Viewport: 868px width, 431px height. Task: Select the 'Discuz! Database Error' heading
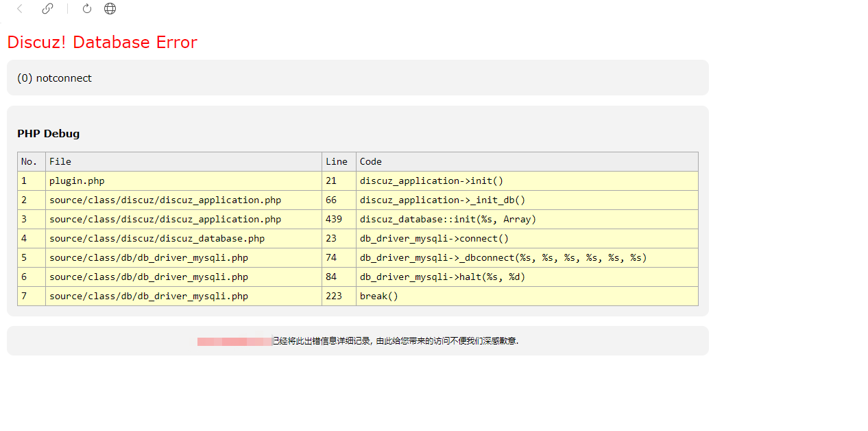[102, 43]
